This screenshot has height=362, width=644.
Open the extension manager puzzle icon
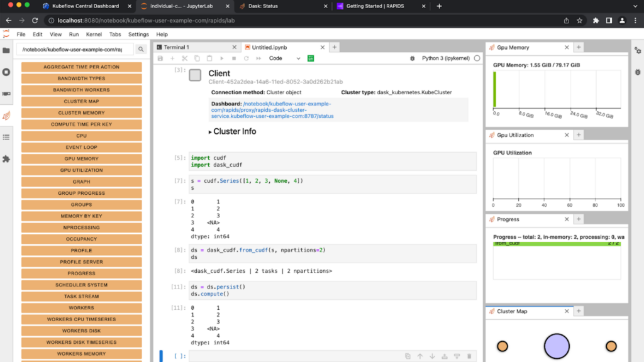(x=6, y=159)
